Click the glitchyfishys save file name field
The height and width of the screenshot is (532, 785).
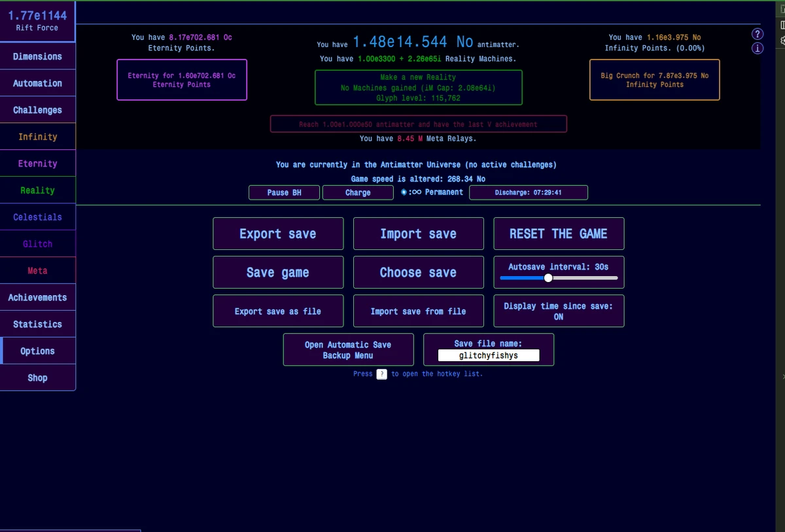(x=488, y=355)
